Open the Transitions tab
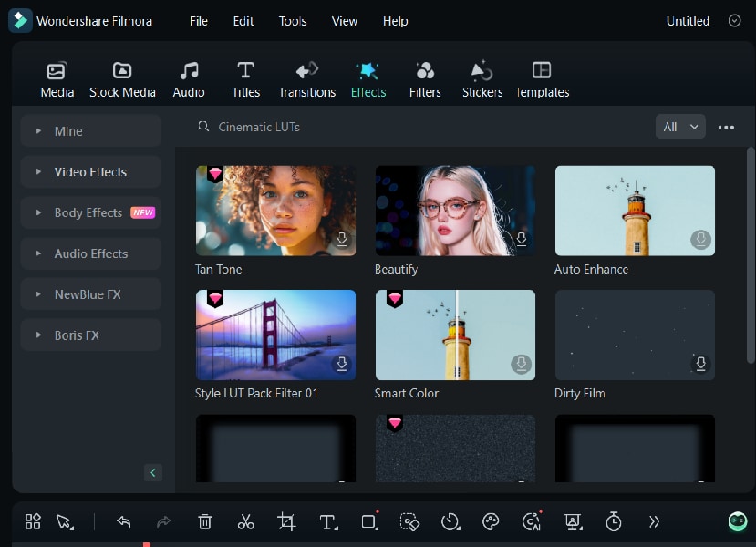Image resolution: width=756 pixels, height=547 pixels. 306,80
